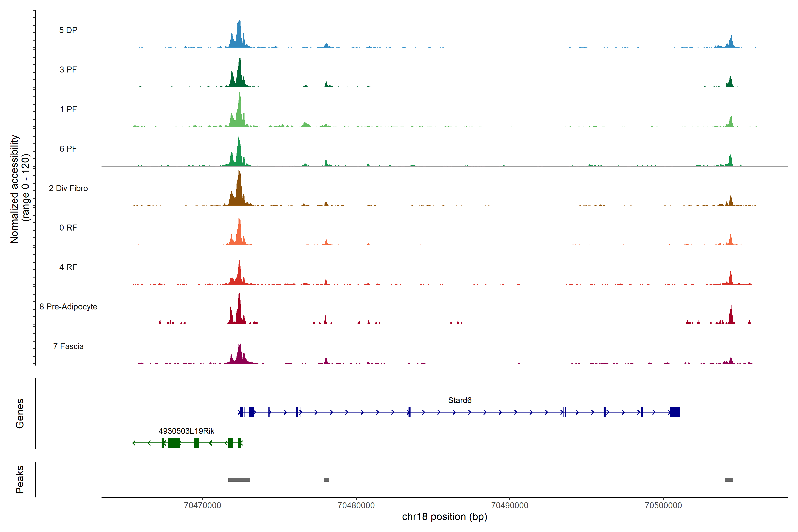
Task: Click the 8 Pre-Adipocyte track label
Action: [68, 307]
